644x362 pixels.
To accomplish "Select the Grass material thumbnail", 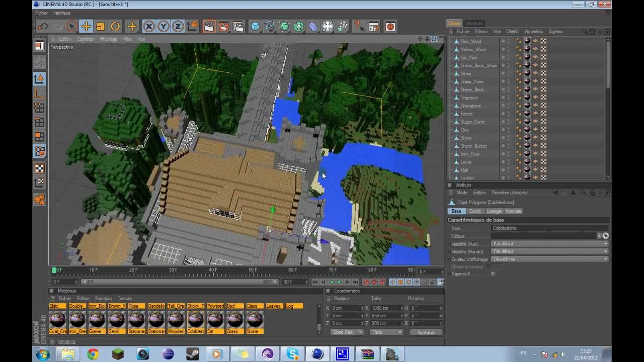I will (234, 319).
